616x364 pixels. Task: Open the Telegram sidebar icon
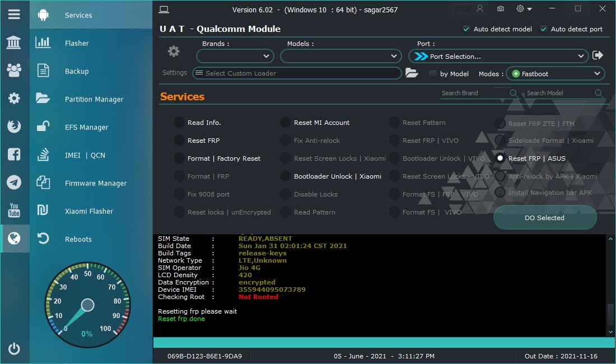click(x=14, y=182)
